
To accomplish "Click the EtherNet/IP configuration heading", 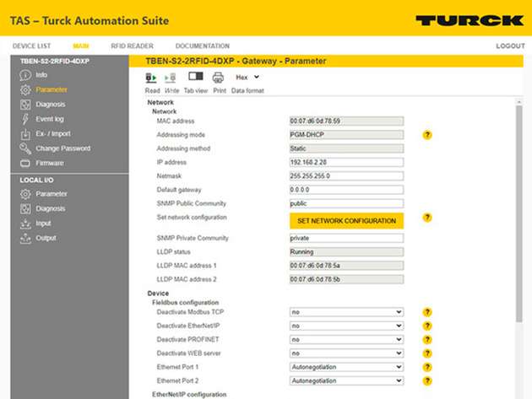I will (x=189, y=395).
